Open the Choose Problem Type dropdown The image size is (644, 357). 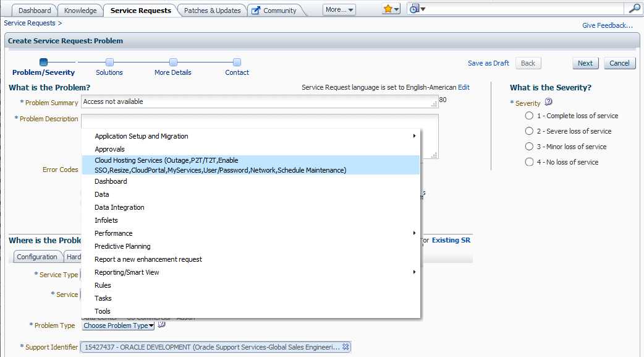tap(118, 325)
